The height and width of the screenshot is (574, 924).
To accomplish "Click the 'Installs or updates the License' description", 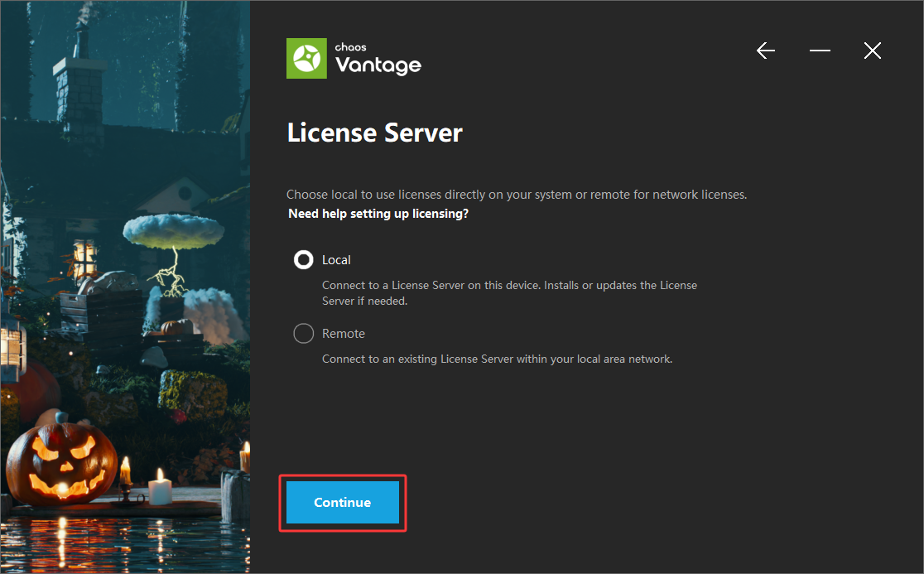I will pos(510,293).
